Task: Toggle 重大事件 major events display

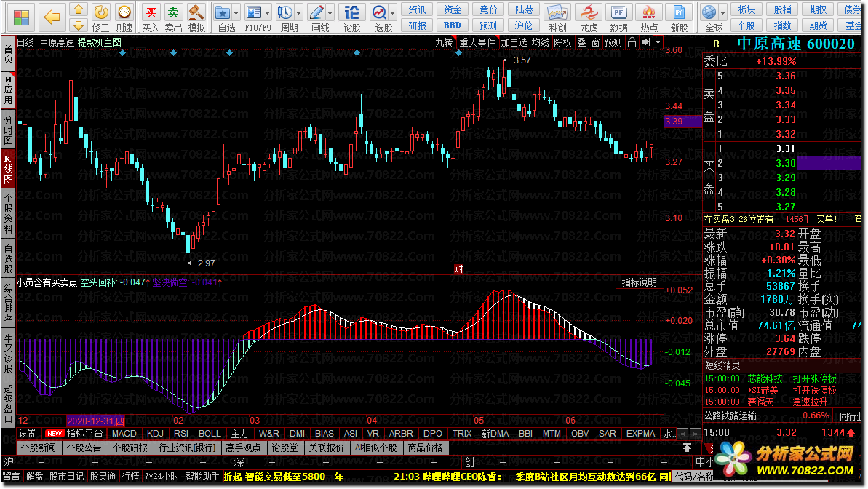Action: point(478,43)
